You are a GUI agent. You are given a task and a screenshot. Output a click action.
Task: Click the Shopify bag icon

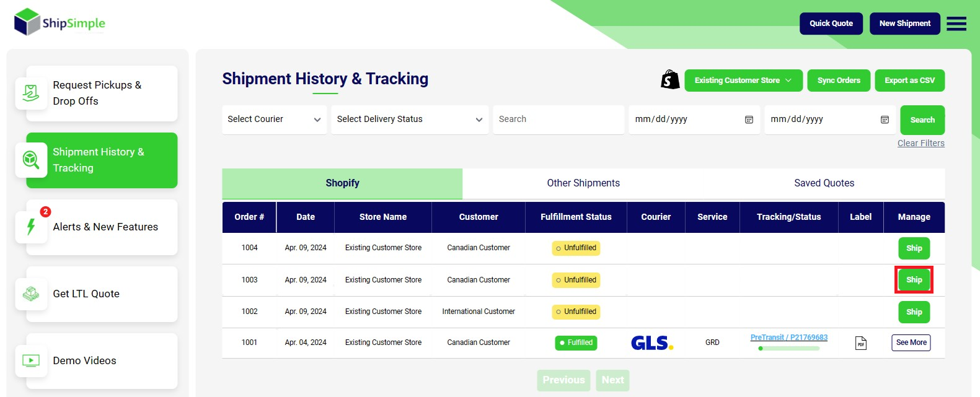click(670, 80)
